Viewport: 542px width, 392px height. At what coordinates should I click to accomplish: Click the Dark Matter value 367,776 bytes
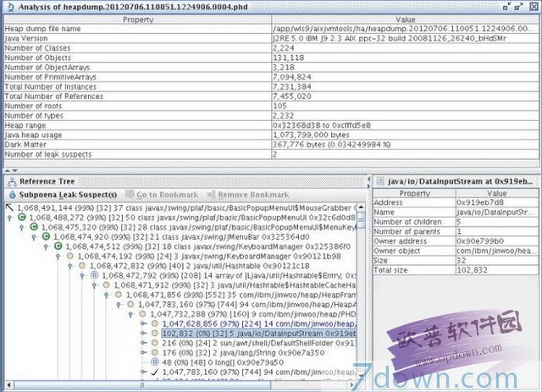(x=331, y=145)
